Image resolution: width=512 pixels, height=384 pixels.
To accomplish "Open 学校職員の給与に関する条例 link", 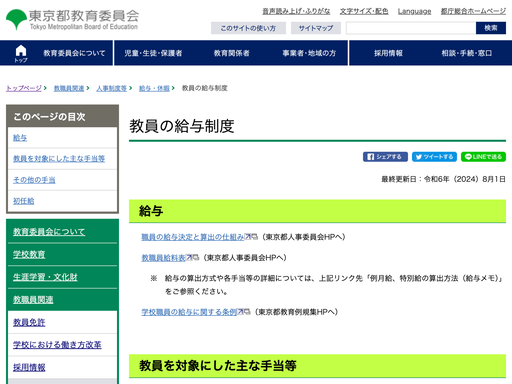I will pyautogui.click(x=189, y=312).
